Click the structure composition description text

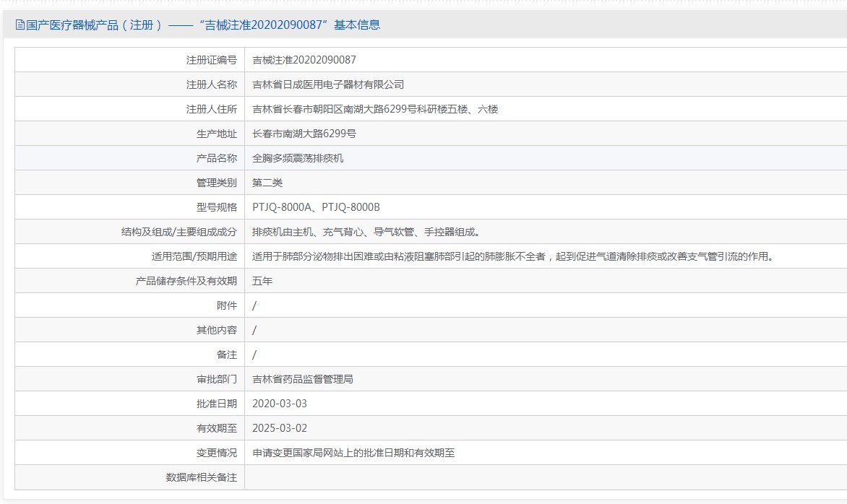pyautogui.click(x=366, y=232)
